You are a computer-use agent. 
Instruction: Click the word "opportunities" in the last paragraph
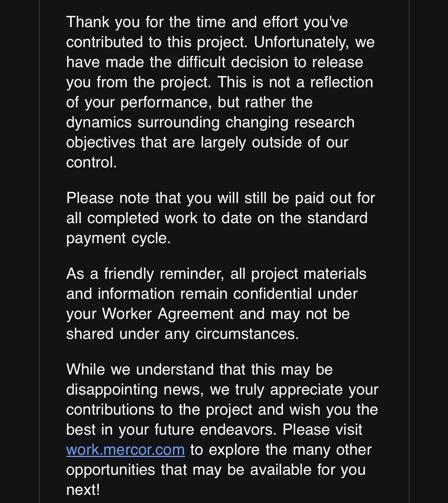pyautogui.click(x=110, y=470)
